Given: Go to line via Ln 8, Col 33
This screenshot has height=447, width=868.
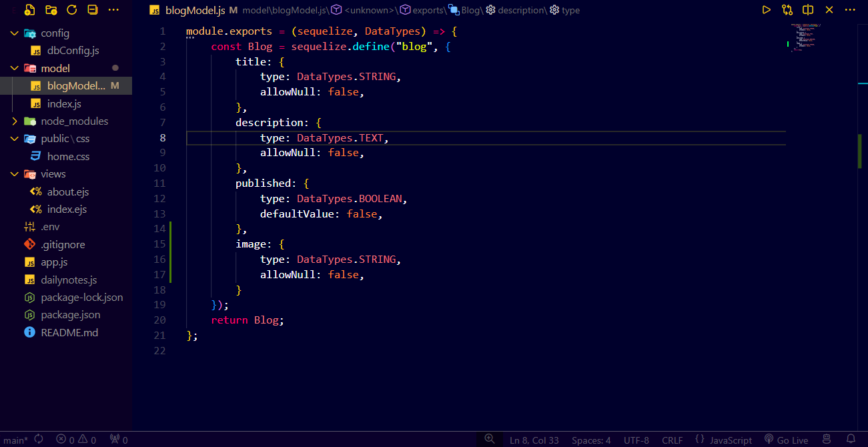Looking at the screenshot, I should coord(534,440).
